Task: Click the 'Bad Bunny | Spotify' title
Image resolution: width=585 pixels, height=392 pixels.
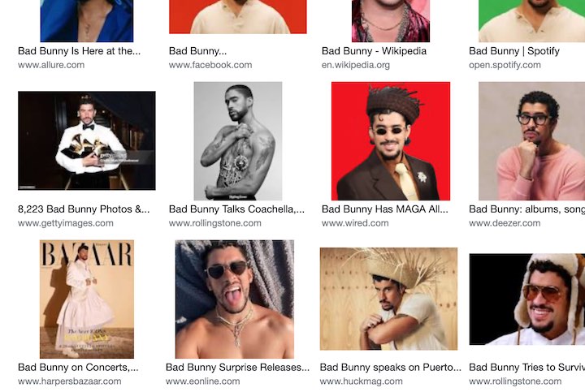Action: click(x=514, y=51)
